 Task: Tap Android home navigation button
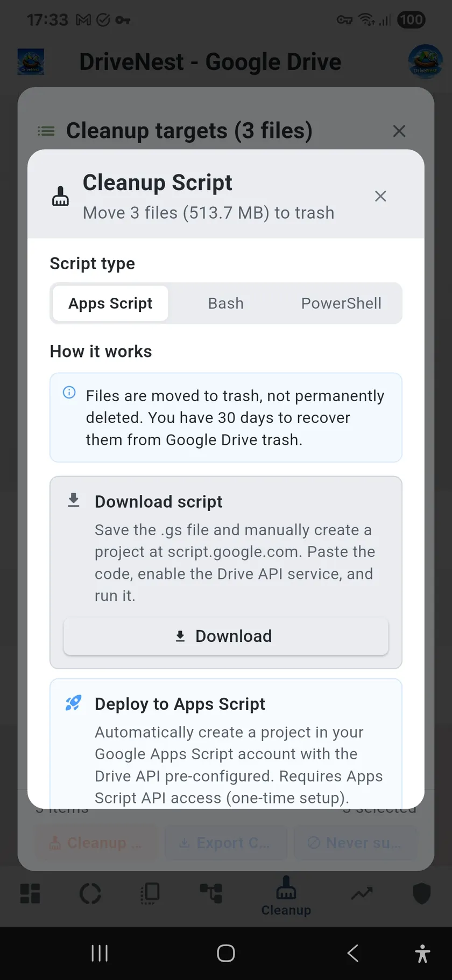tap(226, 953)
